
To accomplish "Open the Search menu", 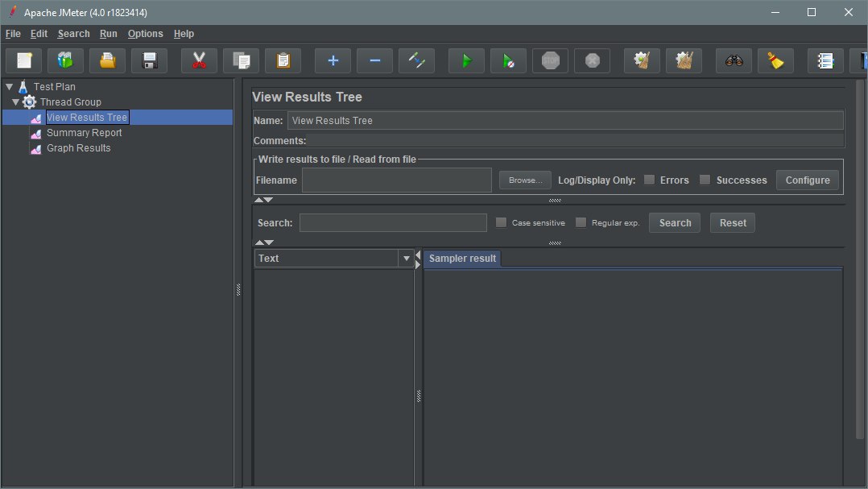I will (73, 33).
